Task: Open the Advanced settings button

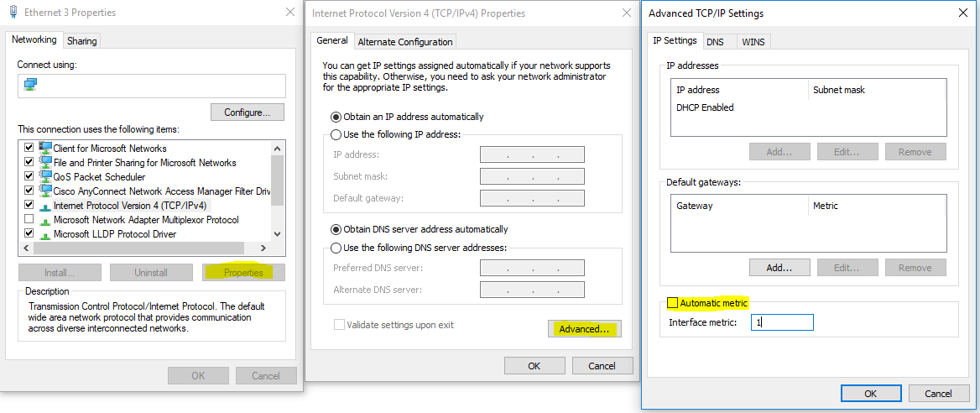Action: click(583, 329)
